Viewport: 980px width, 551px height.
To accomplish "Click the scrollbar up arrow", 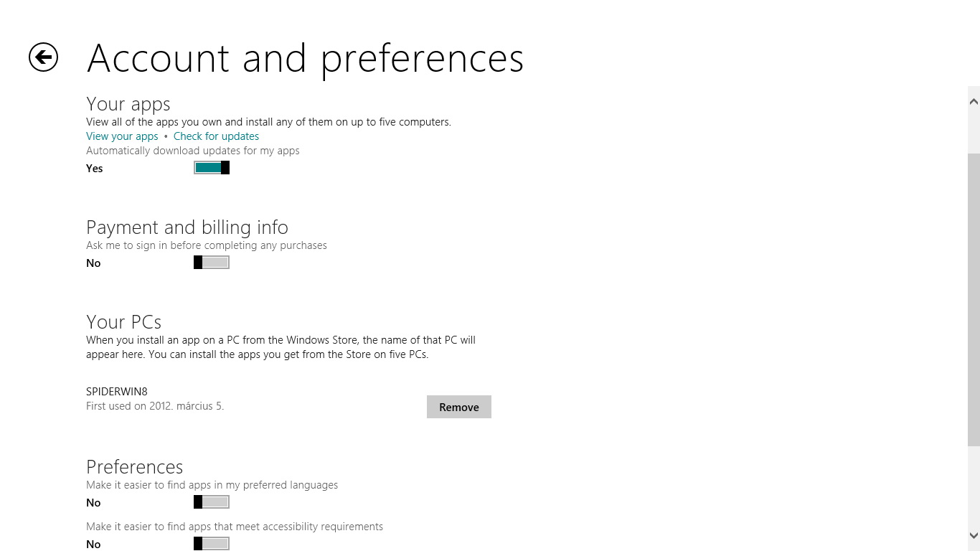I will click(974, 101).
